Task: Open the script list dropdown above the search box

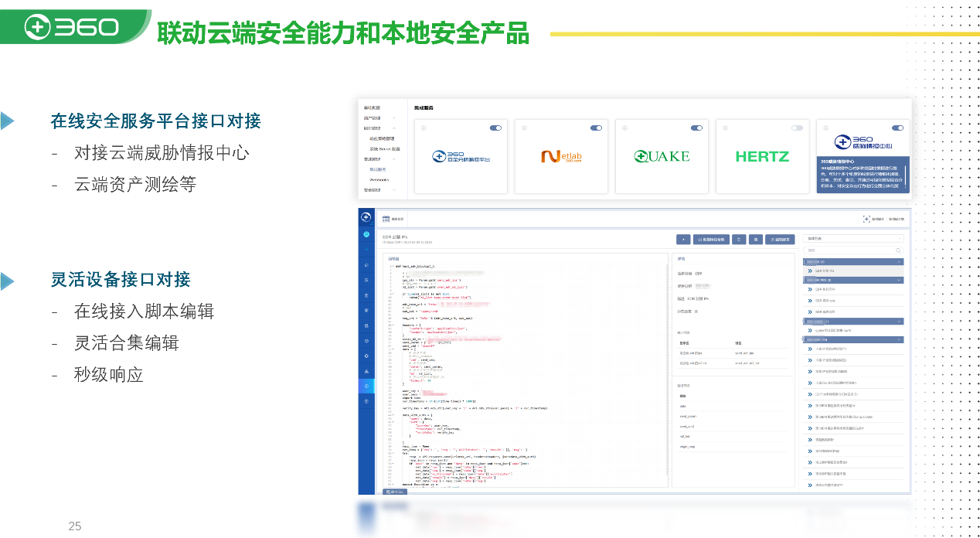Action: pyautogui.click(x=853, y=239)
